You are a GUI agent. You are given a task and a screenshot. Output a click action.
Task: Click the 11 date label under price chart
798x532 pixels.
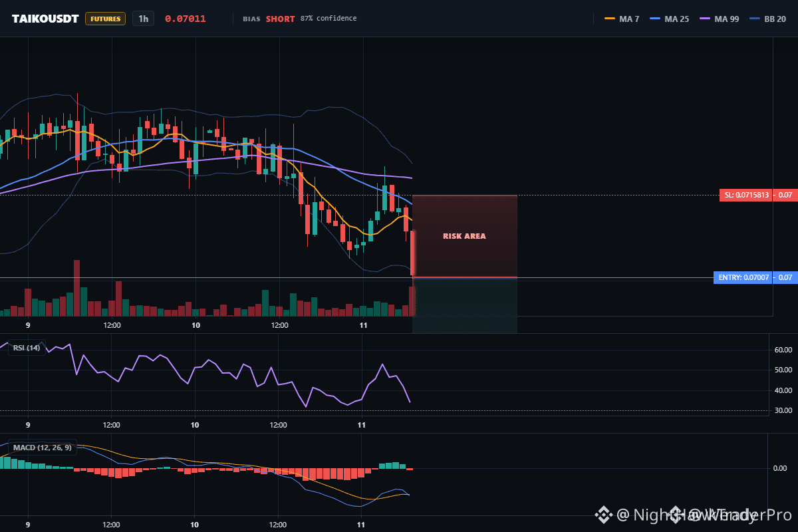point(363,325)
